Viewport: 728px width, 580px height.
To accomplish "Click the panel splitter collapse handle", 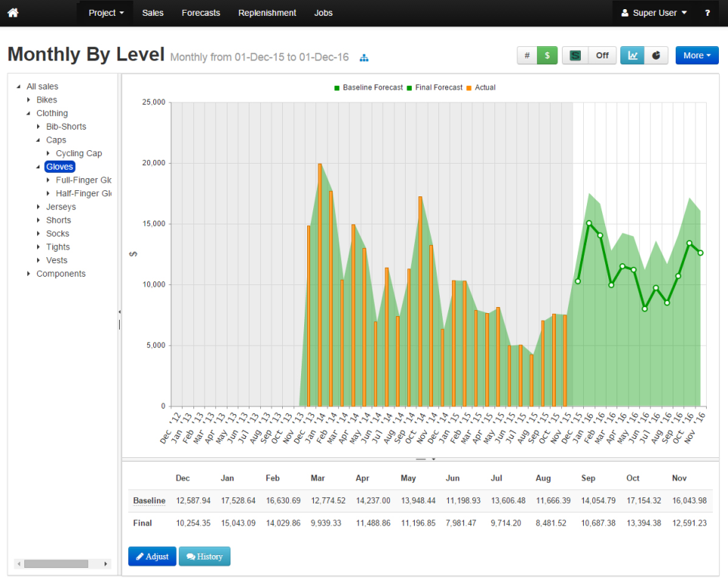I will 119,312.
